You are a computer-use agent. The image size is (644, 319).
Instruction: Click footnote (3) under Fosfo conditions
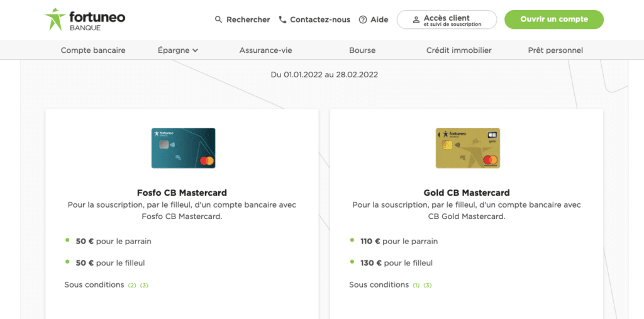tap(144, 285)
